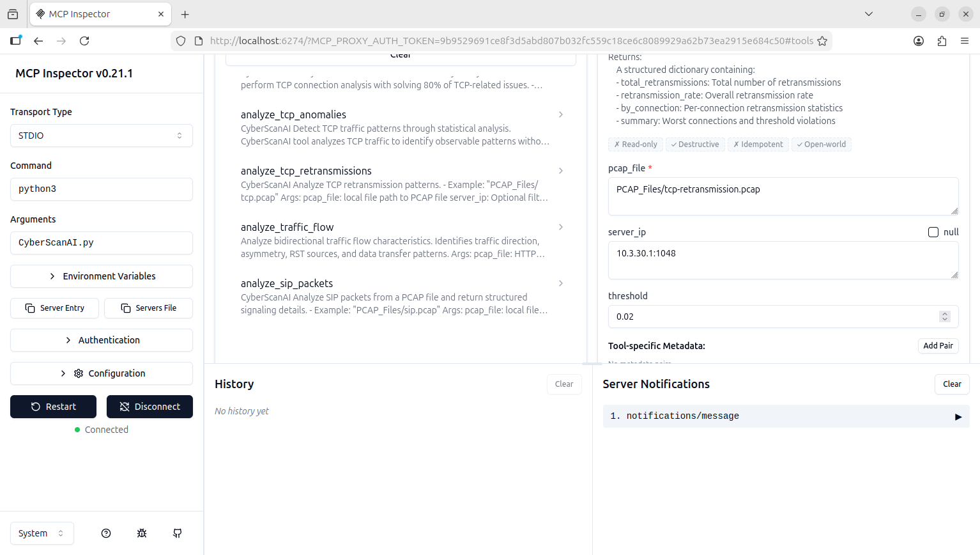Open the Transport Type STDIO dropdown

[102, 136]
